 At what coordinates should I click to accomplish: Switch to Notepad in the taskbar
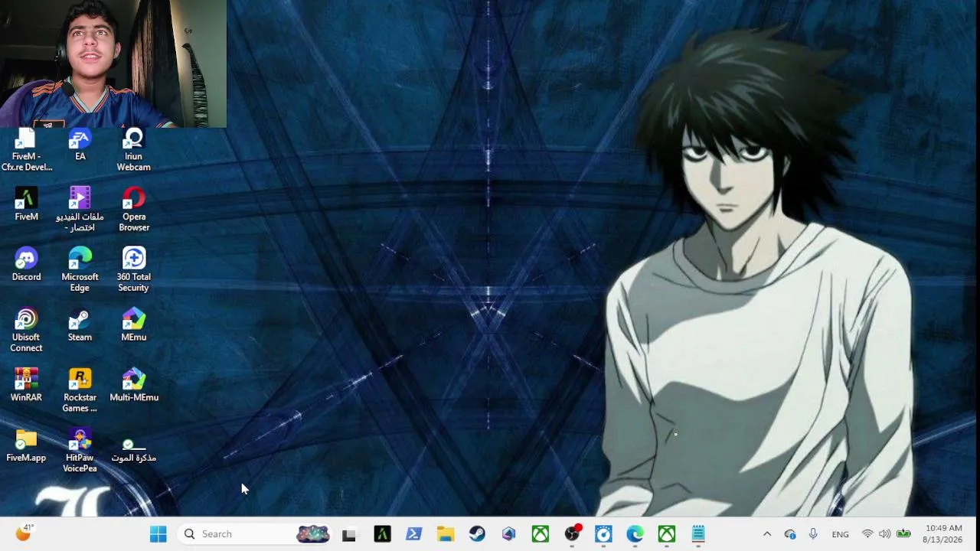[x=698, y=534]
